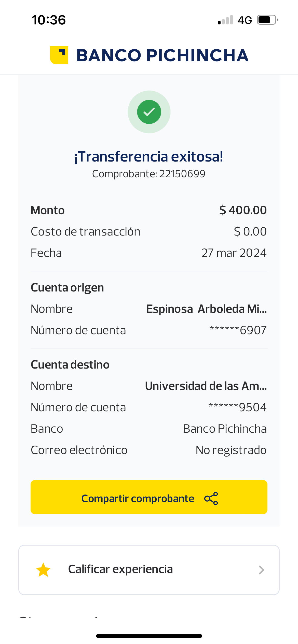Tap the cellular signal bars icon
Screen dimensions: 298x644
coord(225,20)
